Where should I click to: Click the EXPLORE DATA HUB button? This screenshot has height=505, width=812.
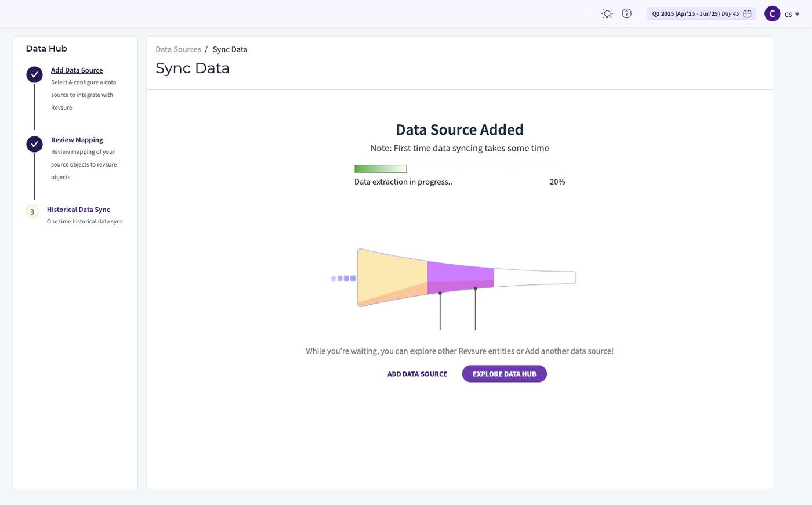point(504,374)
